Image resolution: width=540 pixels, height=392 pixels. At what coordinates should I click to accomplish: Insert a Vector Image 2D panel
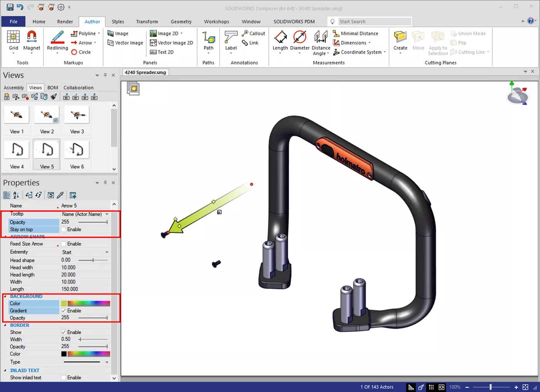pyautogui.click(x=171, y=43)
